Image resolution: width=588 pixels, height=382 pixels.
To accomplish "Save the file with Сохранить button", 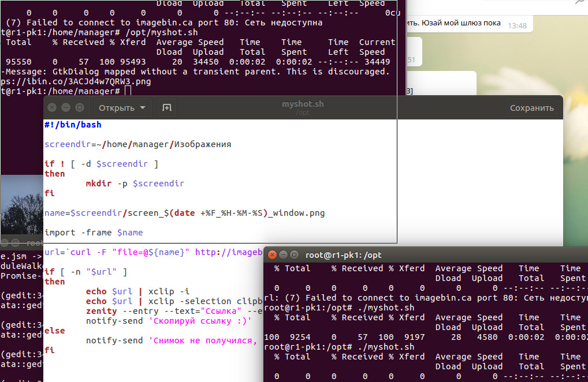I will tap(531, 108).
